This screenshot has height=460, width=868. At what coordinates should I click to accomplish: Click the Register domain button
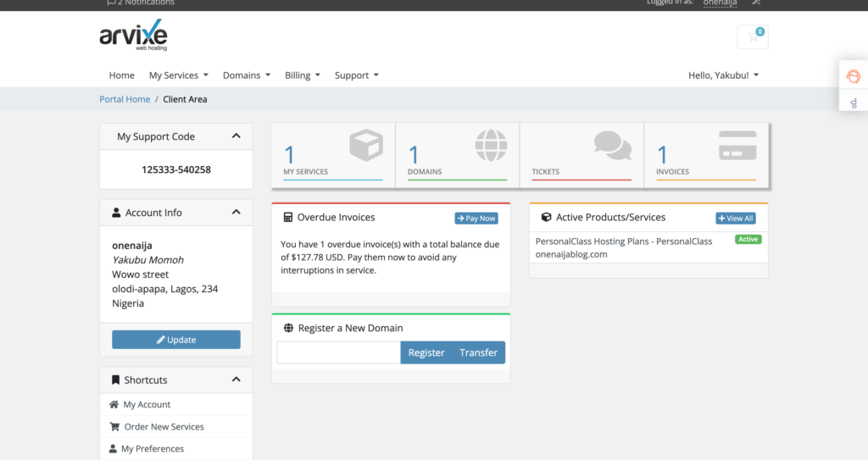(x=426, y=352)
